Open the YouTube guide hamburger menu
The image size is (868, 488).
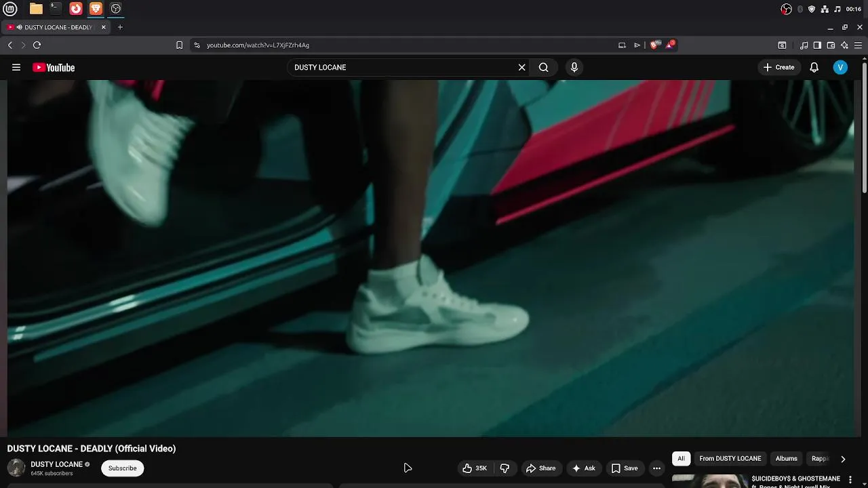(x=16, y=67)
